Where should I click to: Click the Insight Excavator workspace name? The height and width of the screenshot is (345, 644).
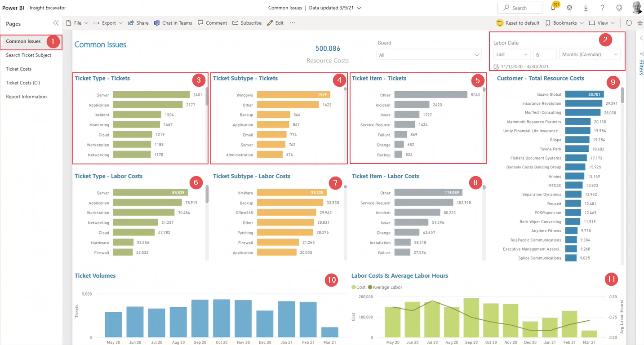pos(48,8)
